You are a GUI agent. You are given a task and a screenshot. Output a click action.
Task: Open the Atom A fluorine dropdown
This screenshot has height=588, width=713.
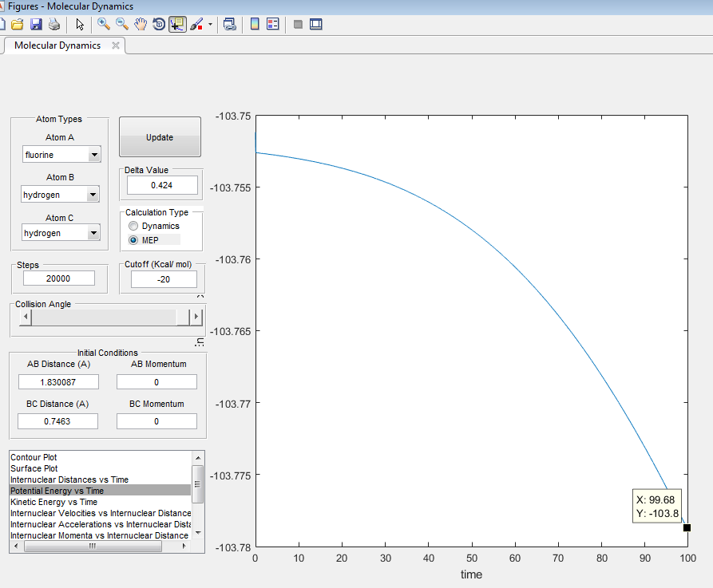94,155
